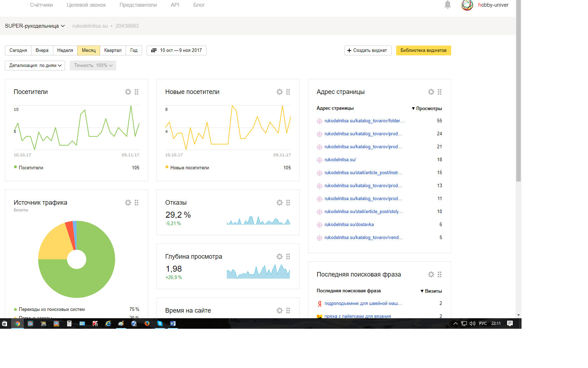Open gear settings for Отказы widget
Viewport: 588px width, 368px height.
279,203
